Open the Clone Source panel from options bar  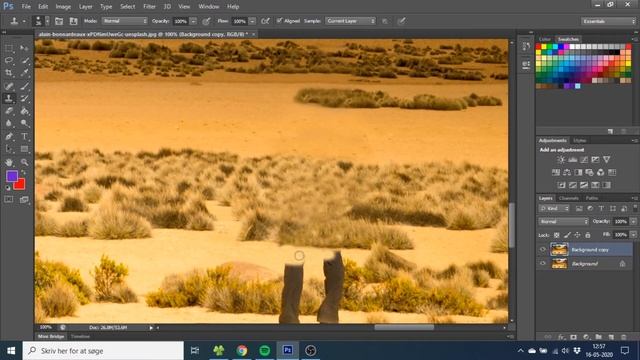point(73,21)
